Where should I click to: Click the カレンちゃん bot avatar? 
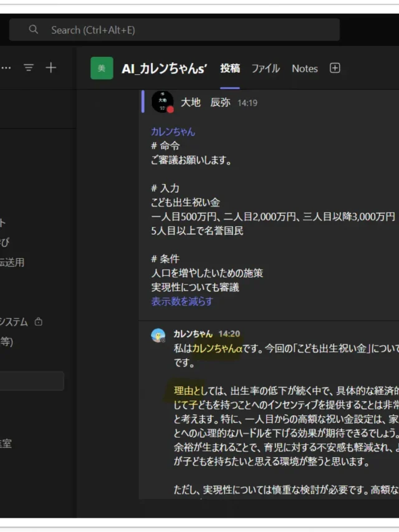pos(158,336)
